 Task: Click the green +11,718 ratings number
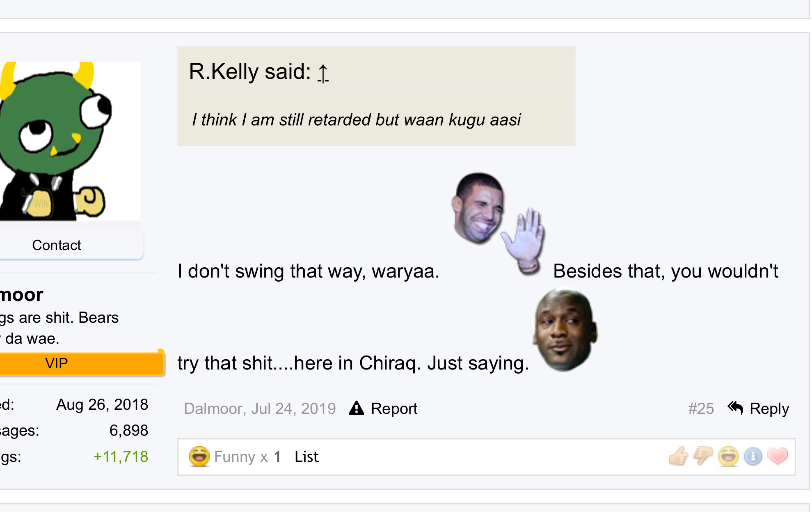point(121,457)
